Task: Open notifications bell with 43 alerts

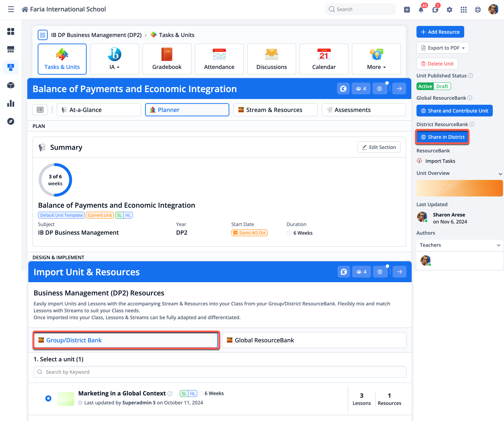Action: [421, 10]
